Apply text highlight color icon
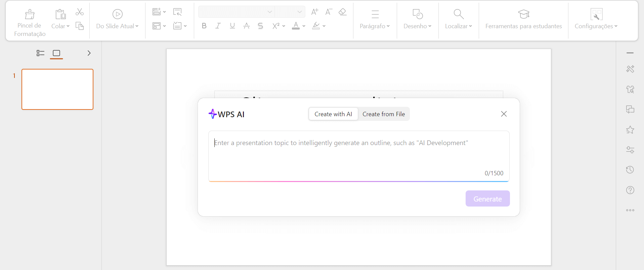Image resolution: width=644 pixels, height=270 pixels. [316, 26]
